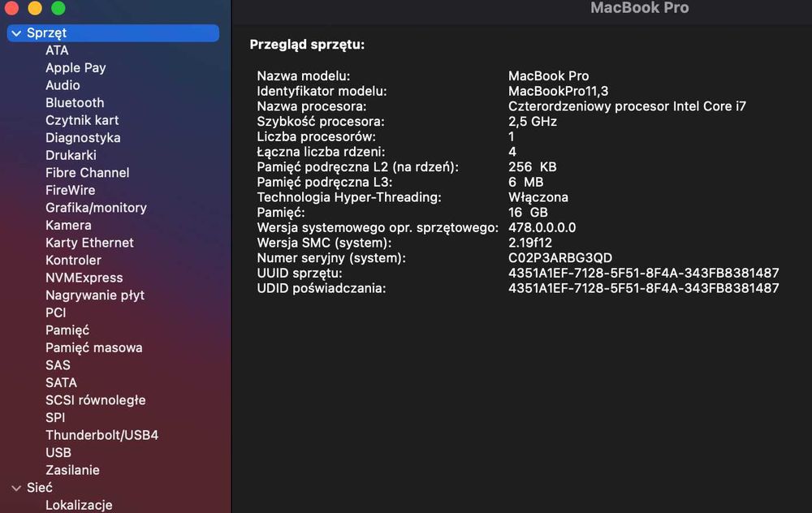Viewport: 812px width, 513px height.
Task: Show Bluetooth hardware information
Action: point(75,103)
